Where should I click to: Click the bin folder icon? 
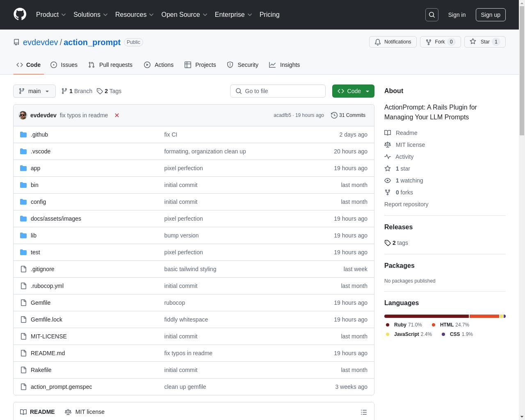(x=23, y=185)
